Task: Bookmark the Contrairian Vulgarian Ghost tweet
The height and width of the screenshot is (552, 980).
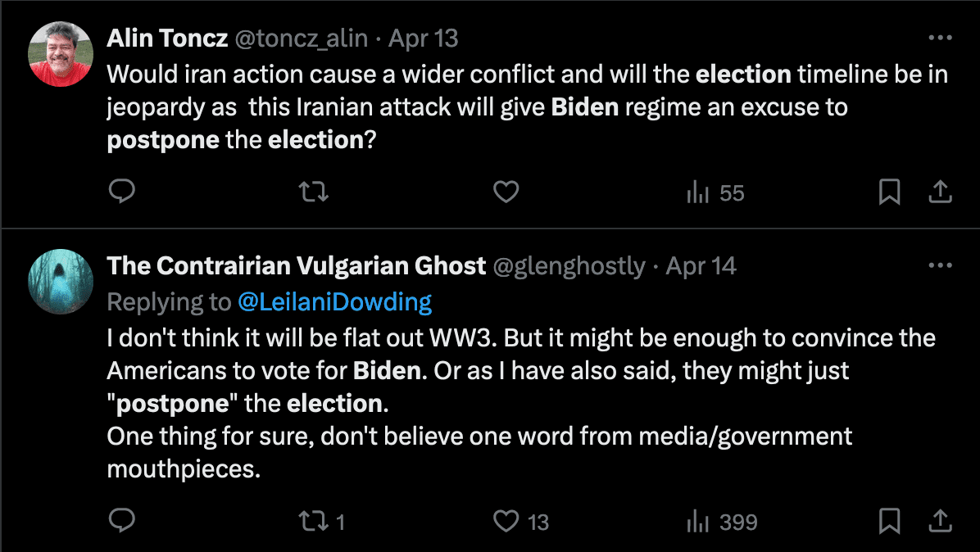Action: point(889,521)
